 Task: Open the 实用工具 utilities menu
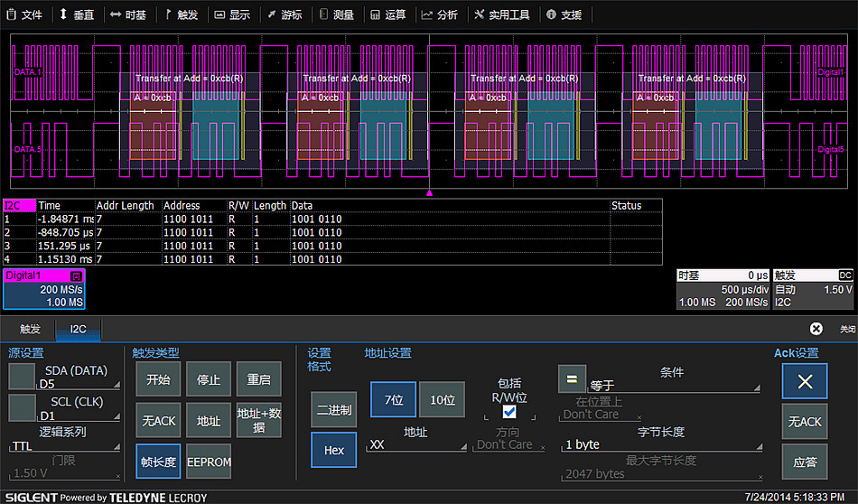(502, 14)
